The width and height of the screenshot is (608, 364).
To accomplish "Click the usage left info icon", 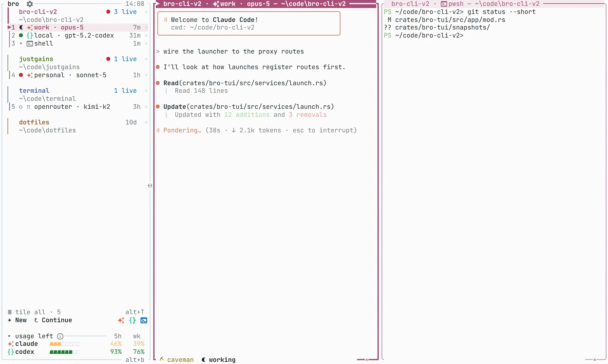I will point(60,336).
